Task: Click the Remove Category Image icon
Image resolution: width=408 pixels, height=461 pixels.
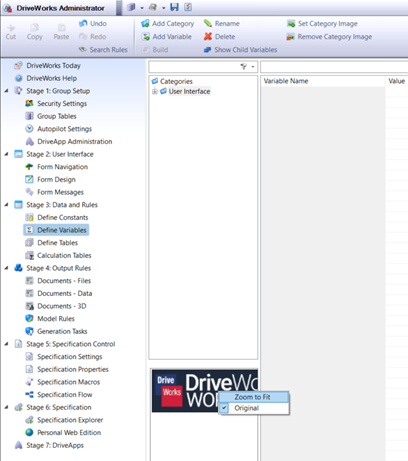Action: (x=290, y=37)
